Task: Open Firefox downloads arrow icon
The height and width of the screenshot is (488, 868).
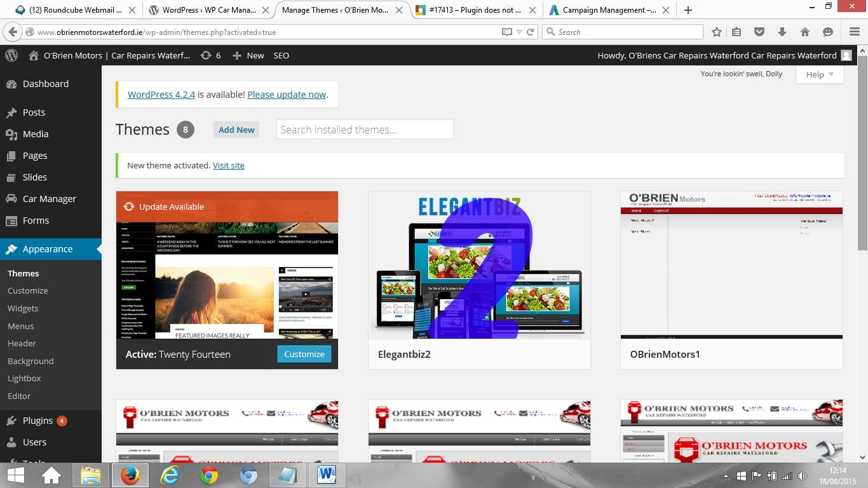Action: coord(782,32)
